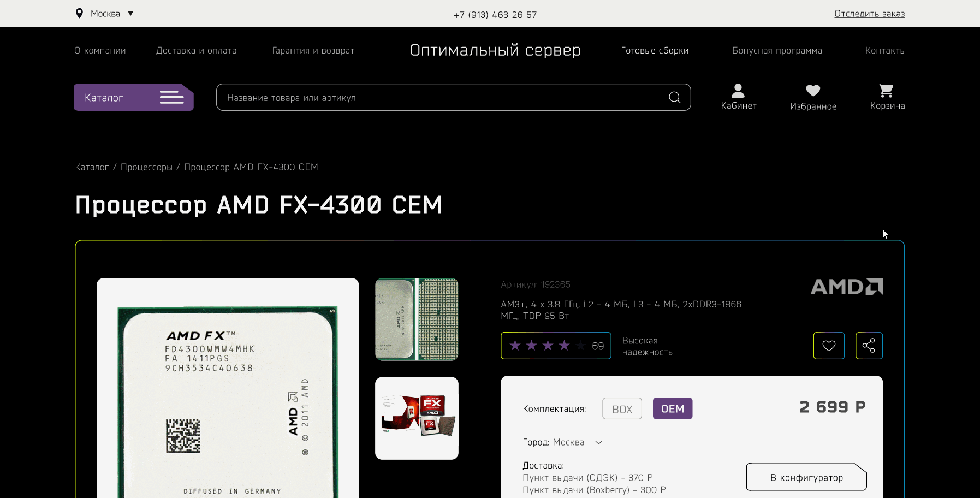Click the Пункт выдачи (Boxberry) – 300 Р line

(594, 490)
